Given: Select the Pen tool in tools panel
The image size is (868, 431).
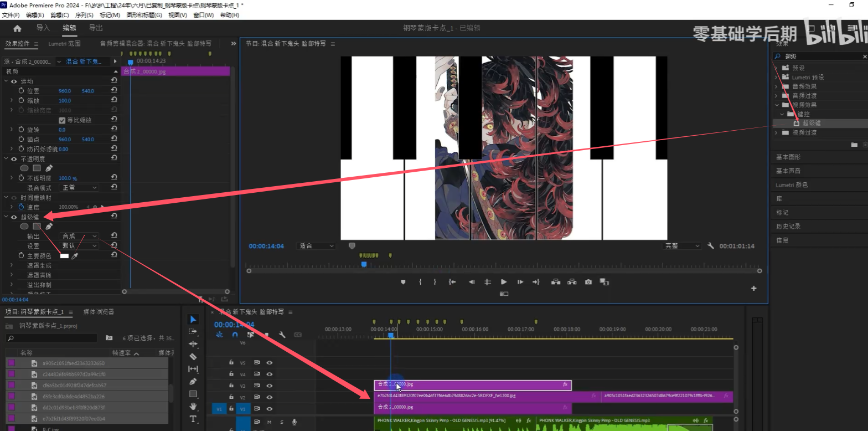Looking at the screenshot, I should coord(193,382).
